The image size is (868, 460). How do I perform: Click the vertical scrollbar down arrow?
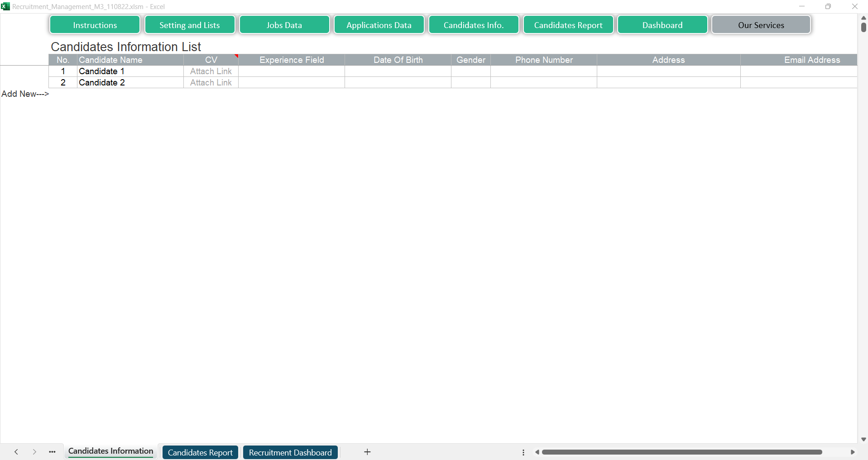(x=863, y=439)
